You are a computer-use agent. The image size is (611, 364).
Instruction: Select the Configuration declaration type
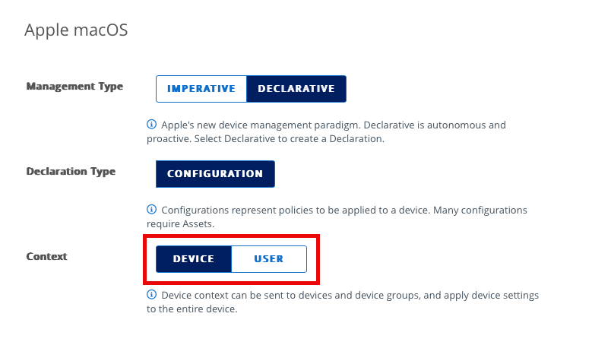(215, 174)
